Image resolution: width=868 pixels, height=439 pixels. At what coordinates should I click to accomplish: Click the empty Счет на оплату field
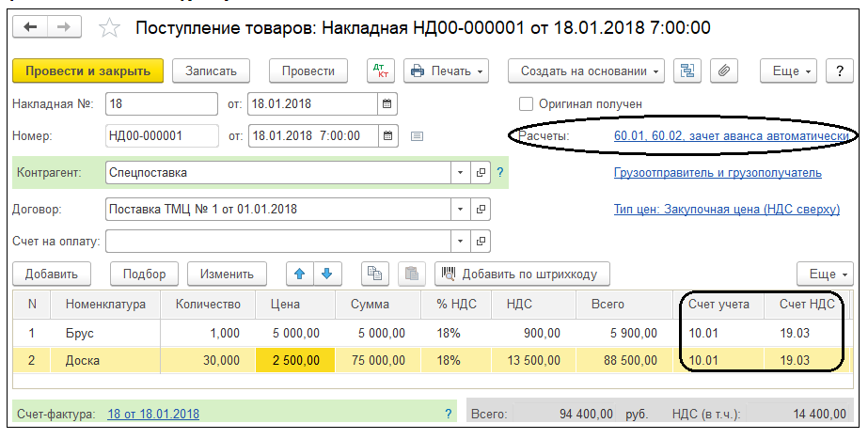(x=278, y=242)
